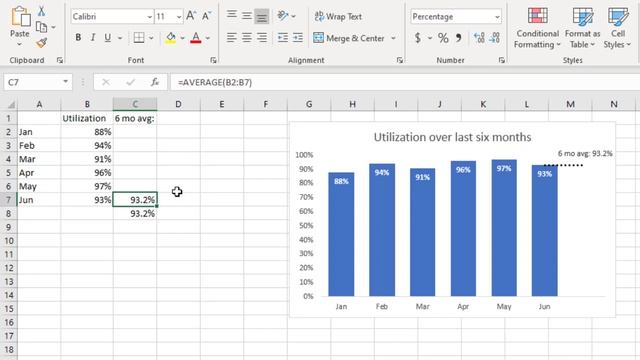
Task: Open fill color dropdown arrow
Action: (182, 38)
